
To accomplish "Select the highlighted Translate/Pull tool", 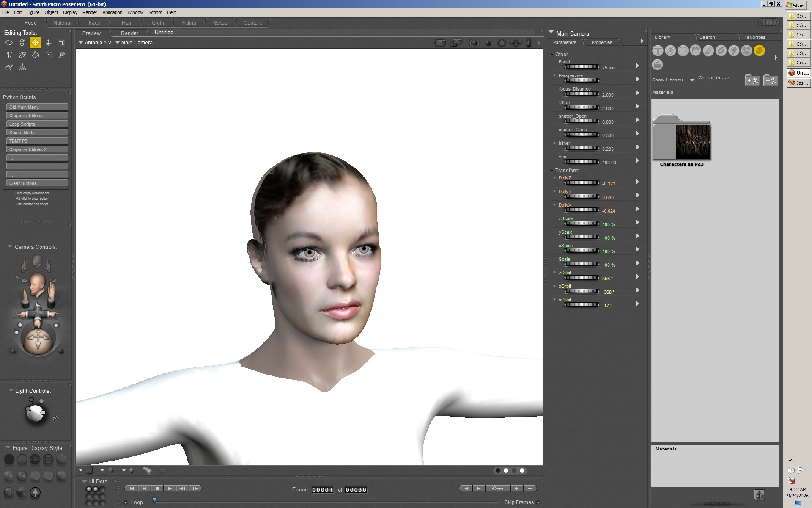I will pos(35,43).
